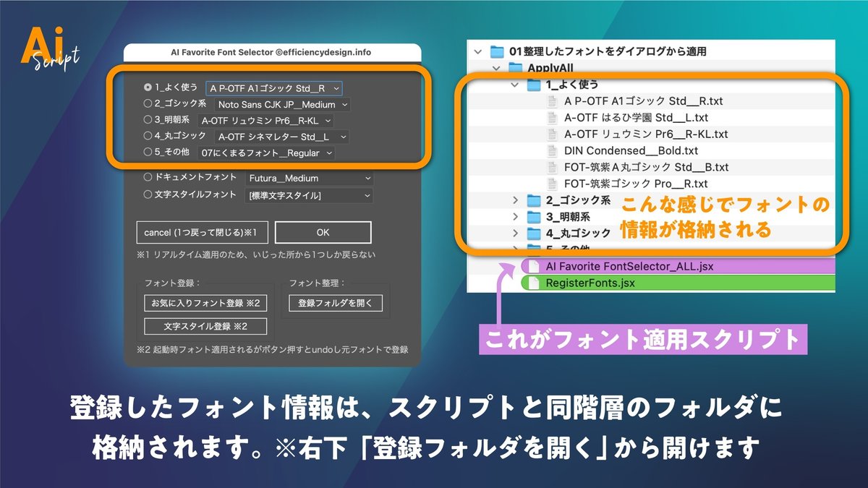Viewport: 868px width, 488px height.
Task: Click the AI Favorite FontSelector_ALL.jsx file icon
Action: 534,266
